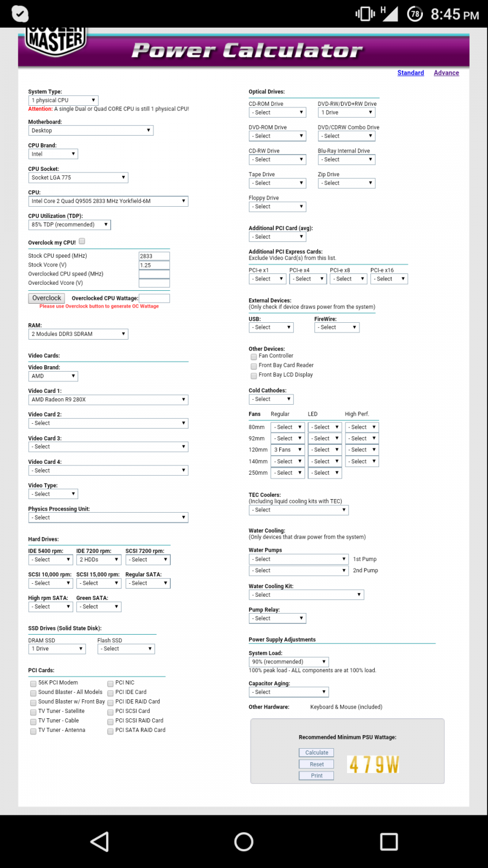
Task: Check PCI SATA RAID Card
Action: click(110, 731)
